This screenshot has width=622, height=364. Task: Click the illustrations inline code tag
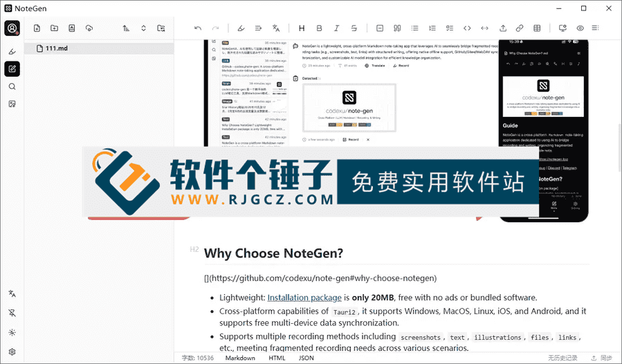497,338
